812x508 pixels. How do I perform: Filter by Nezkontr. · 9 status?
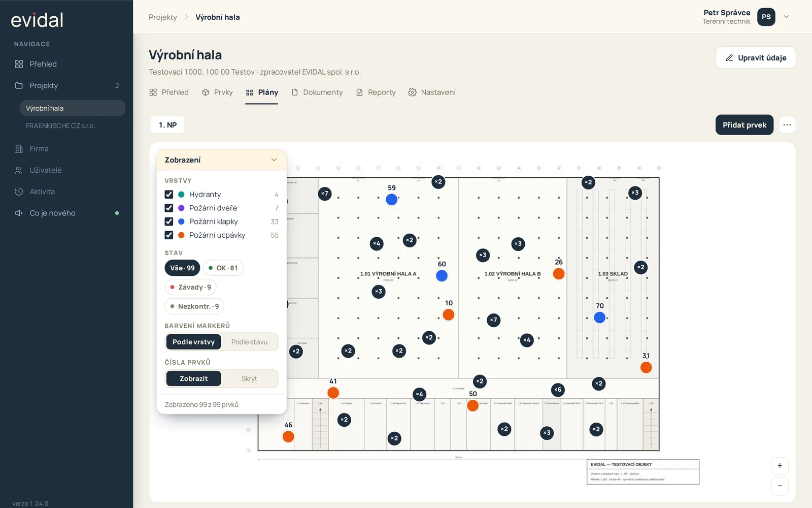click(x=195, y=306)
